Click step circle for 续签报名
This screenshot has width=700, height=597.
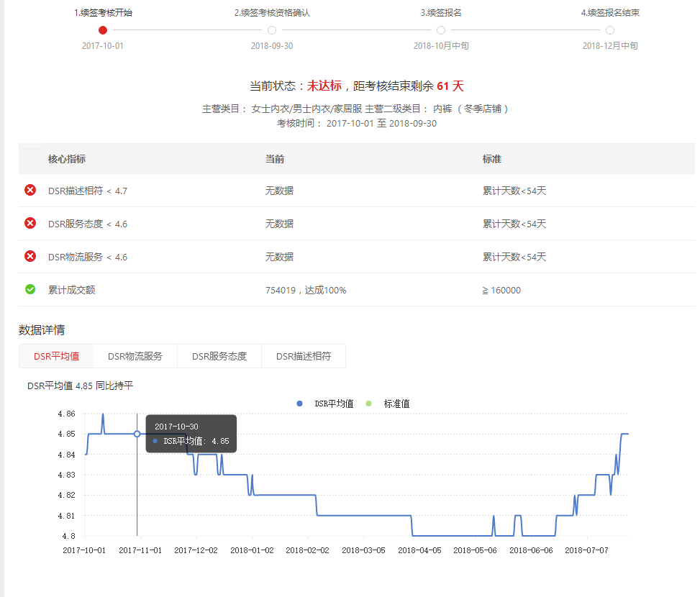coord(441,30)
